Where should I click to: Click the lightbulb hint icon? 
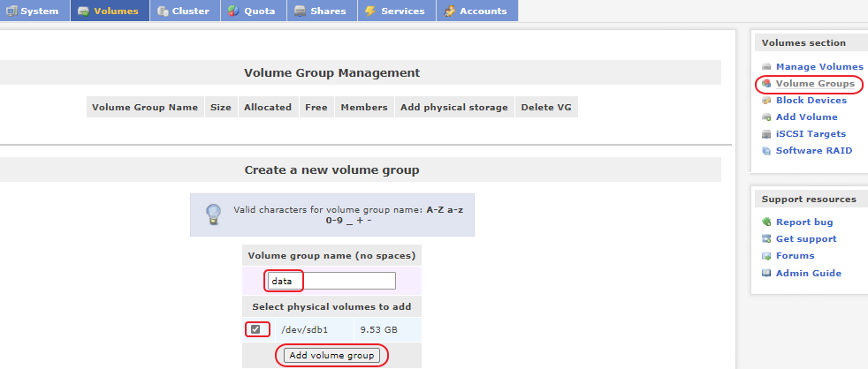[x=213, y=215]
